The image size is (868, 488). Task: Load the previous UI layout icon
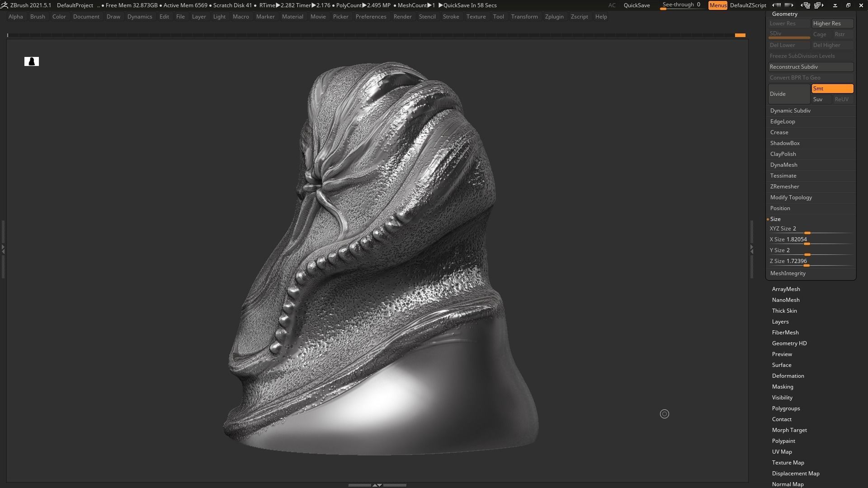[805, 5]
